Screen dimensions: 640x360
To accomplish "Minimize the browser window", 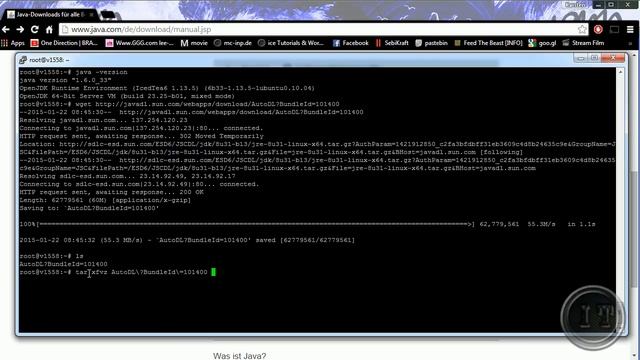I will click(x=598, y=4).
